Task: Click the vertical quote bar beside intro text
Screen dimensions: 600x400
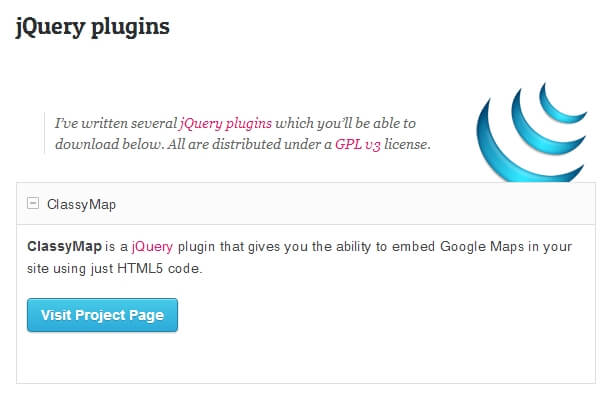Action: (45, 134)
